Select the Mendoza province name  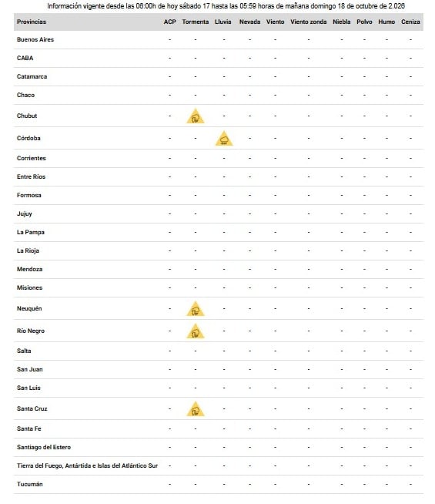point(29,269)
